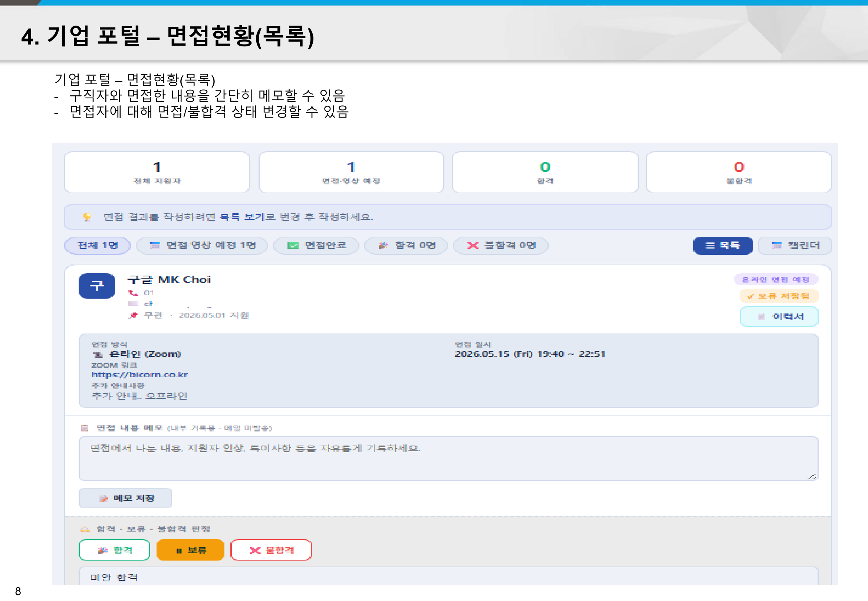Click the 목록 보기 bold text in tip
Image resolution: width=868 pixels, height=601 pixels.
(242, 217)
